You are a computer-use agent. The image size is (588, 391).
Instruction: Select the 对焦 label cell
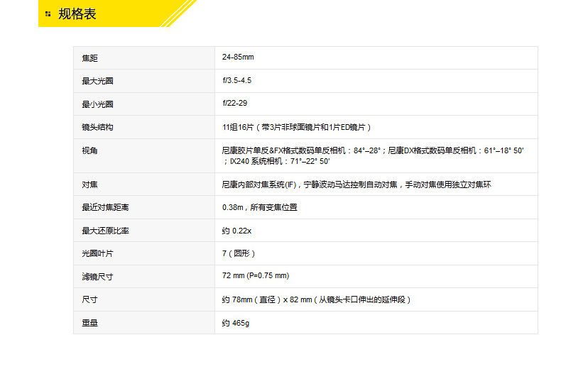pos(144,185)
